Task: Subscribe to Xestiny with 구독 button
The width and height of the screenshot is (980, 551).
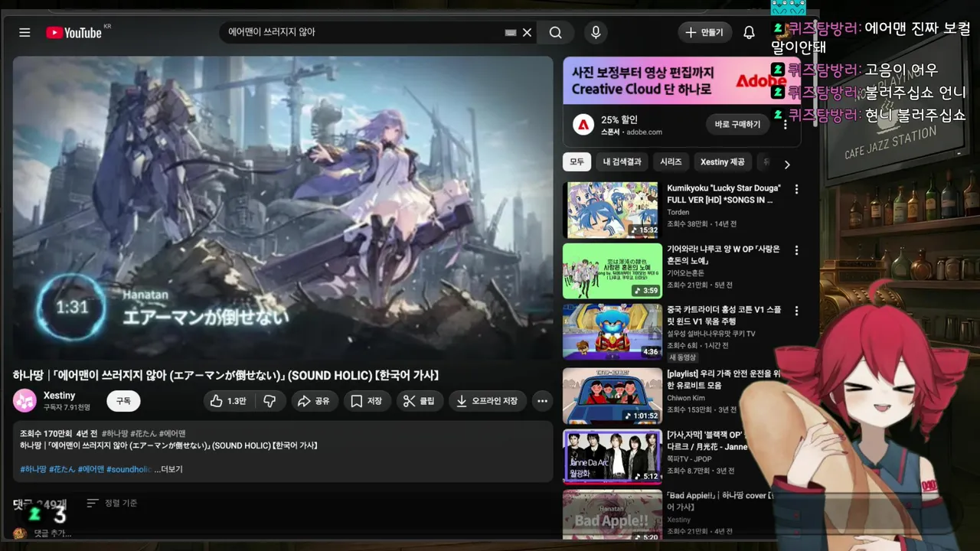Action: [123, 401]
